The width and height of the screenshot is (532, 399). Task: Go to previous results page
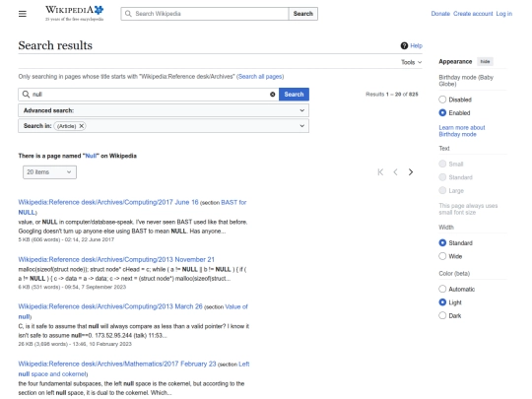[395, 172]
